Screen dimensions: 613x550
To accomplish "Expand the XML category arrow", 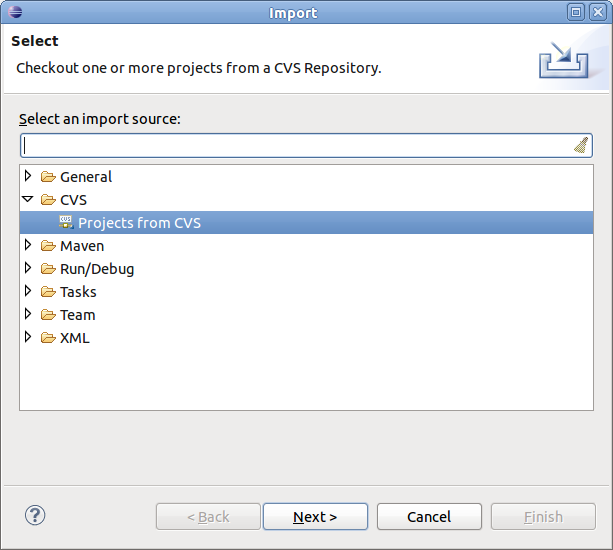I will click(x=28, y=338).
